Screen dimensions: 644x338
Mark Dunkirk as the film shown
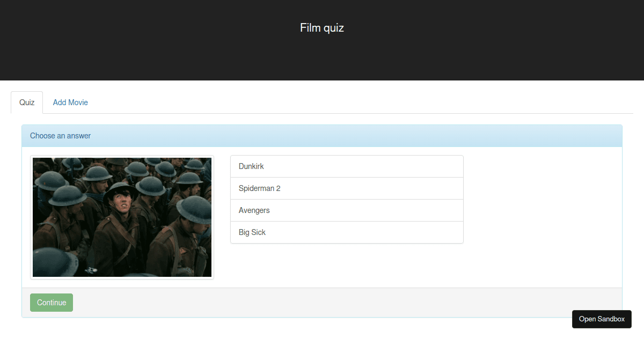click(347, 166)
